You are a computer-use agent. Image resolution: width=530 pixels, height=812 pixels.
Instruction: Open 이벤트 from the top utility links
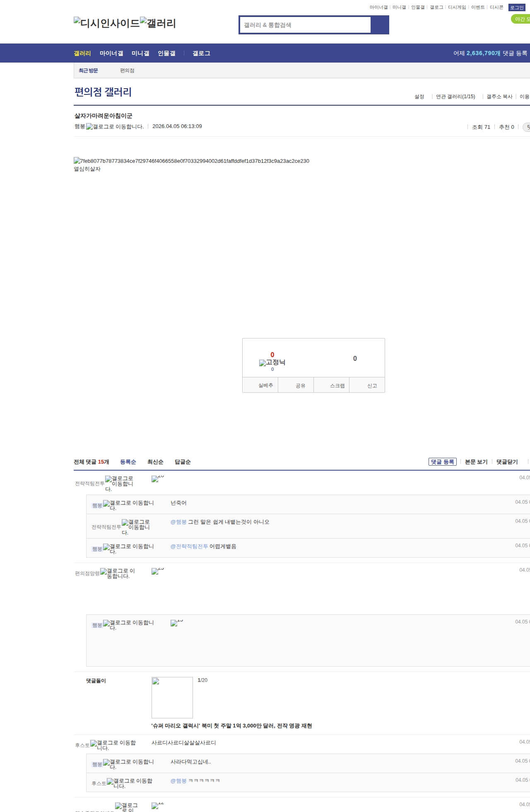pos(478,7)
